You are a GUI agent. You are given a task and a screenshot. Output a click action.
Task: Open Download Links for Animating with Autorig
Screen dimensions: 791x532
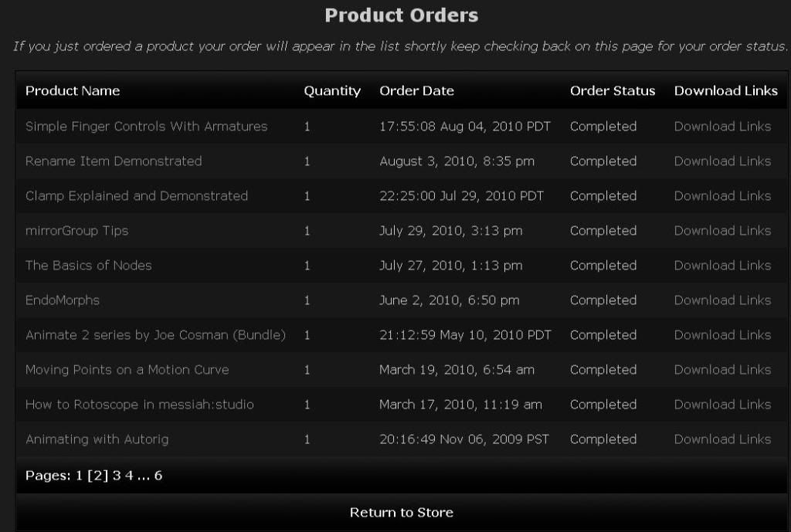click(722, 439)
